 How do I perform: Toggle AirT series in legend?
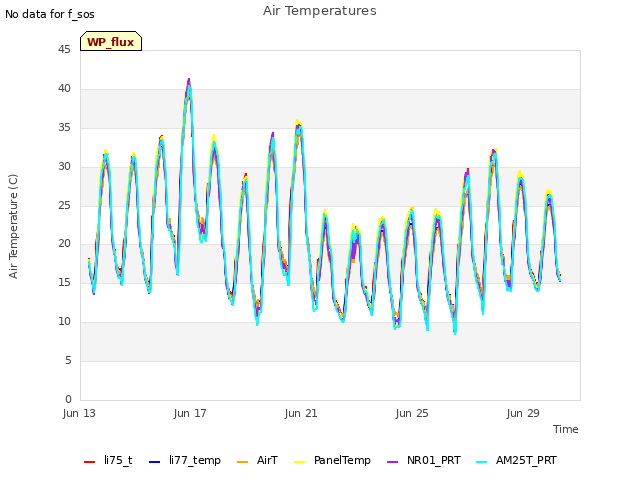(x=257, y=460)
